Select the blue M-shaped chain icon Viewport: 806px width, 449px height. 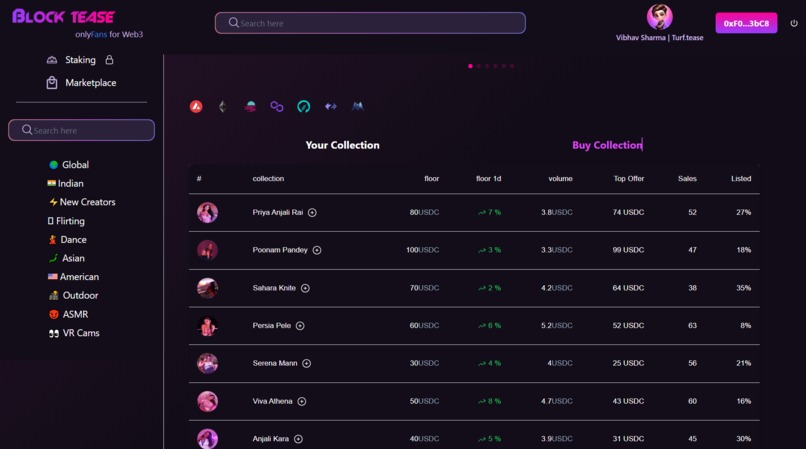pyautogui.click(x=357, y=106)
